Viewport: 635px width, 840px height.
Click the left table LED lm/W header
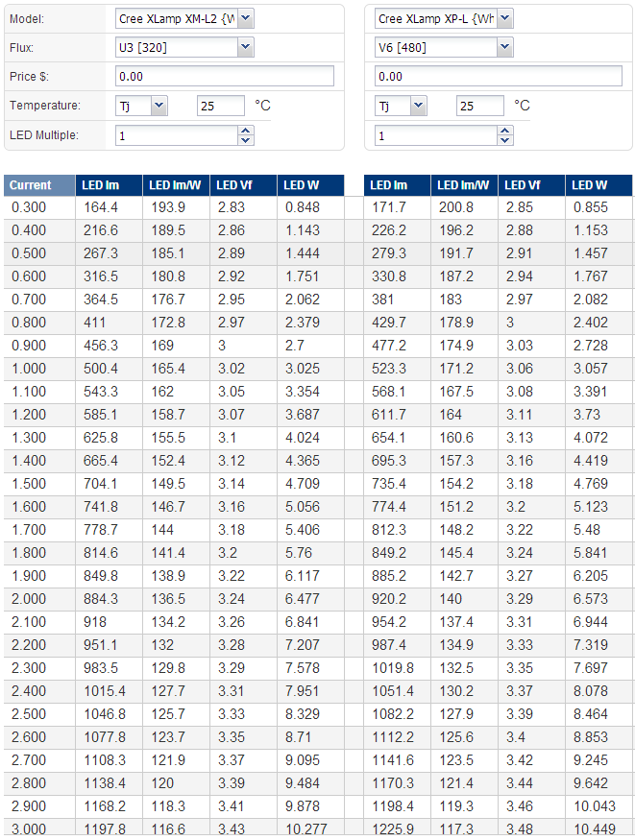175,185
